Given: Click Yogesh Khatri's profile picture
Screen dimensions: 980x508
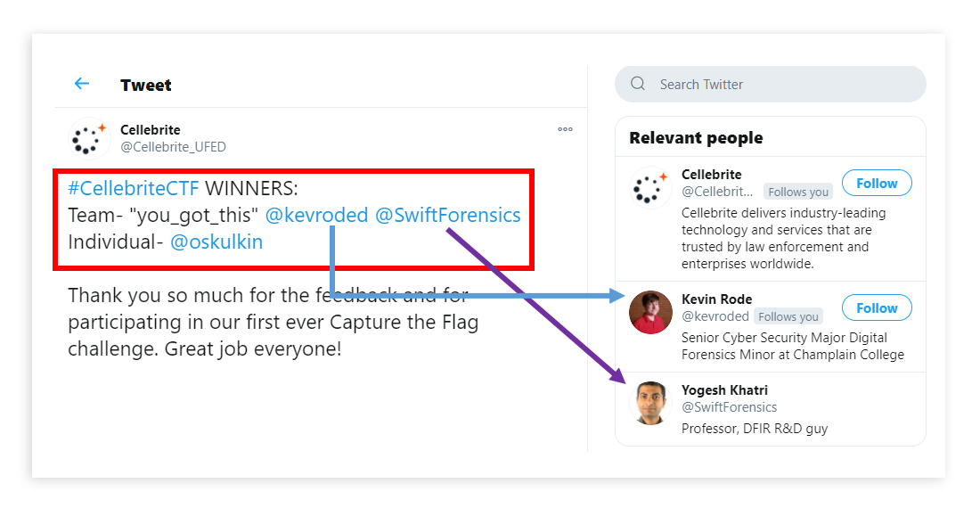Looking at the screenshot, I should (650, 403).
